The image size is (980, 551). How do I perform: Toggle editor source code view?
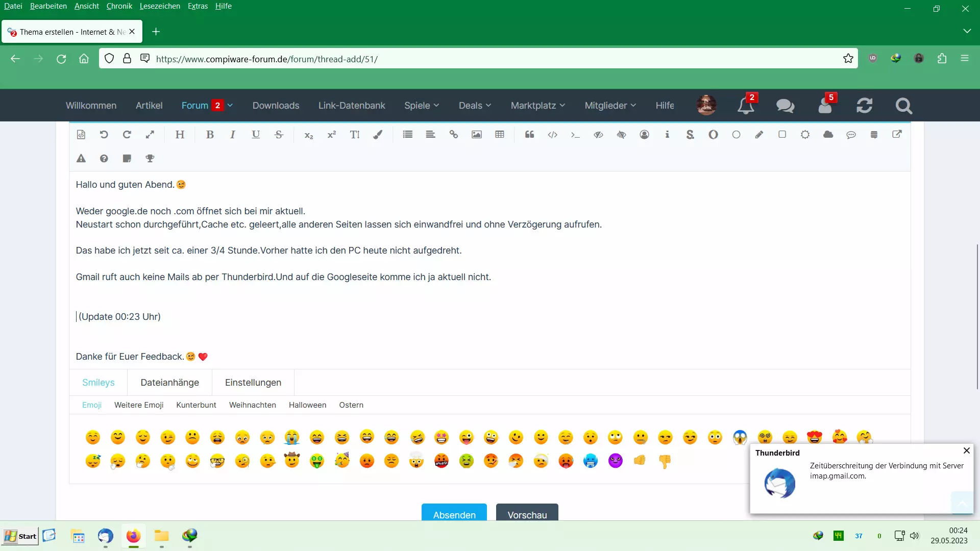(81, 135)
